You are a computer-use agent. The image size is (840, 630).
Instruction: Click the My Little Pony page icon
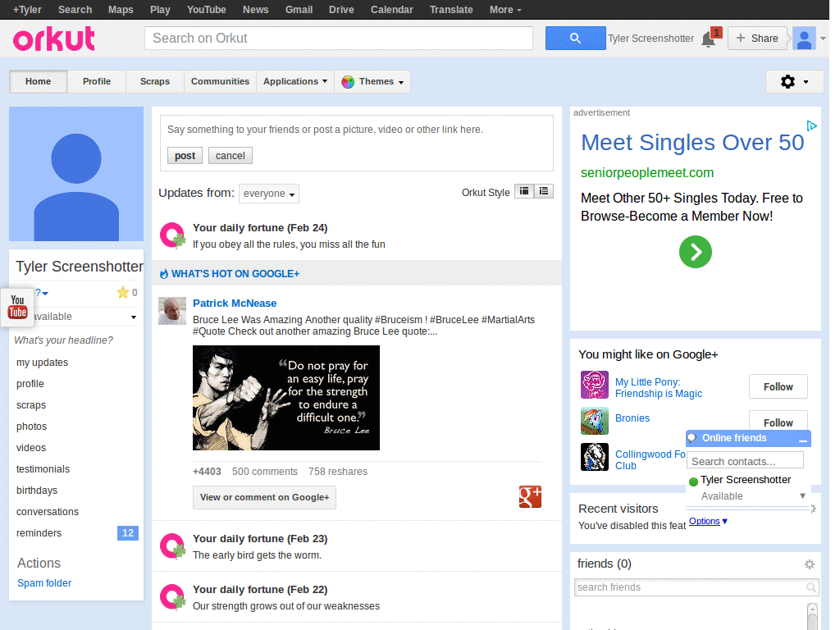coord(595,385)
